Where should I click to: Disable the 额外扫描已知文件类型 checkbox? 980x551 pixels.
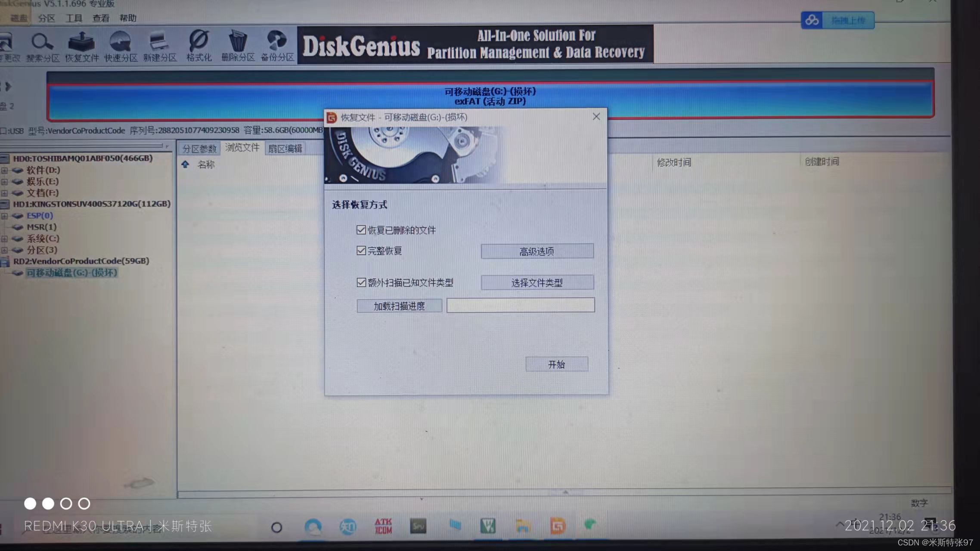tap(361, 283)
